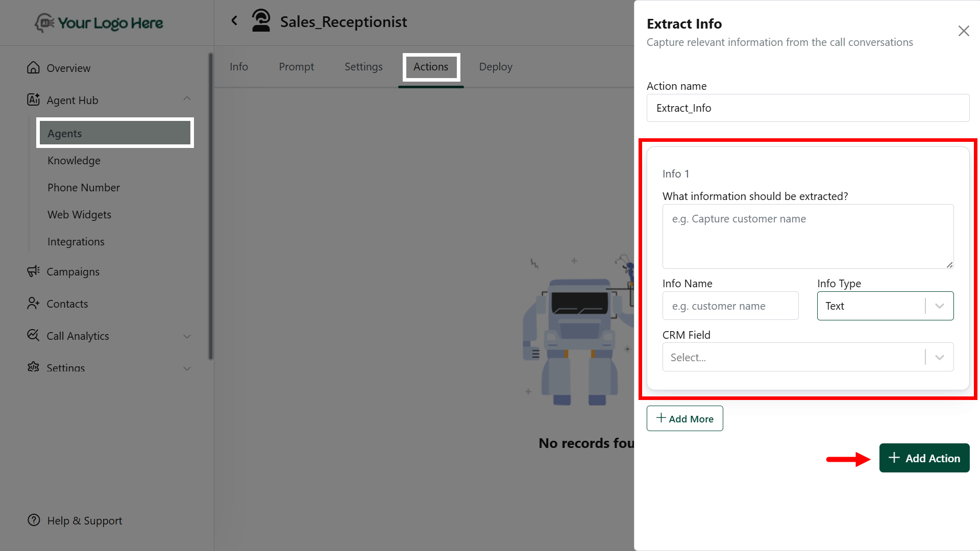This screenshot has width=980, height=551.
Task: Click the Info Name input field
Action: coord(730,306)
